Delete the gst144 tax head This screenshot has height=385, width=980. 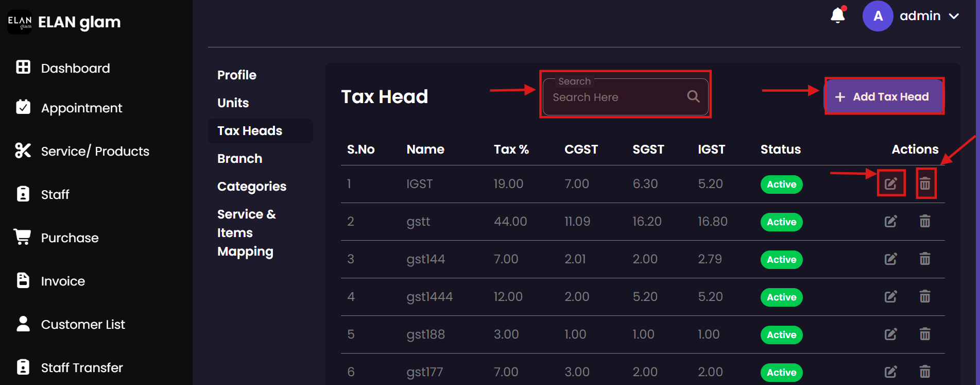click(x=925, y=259)
